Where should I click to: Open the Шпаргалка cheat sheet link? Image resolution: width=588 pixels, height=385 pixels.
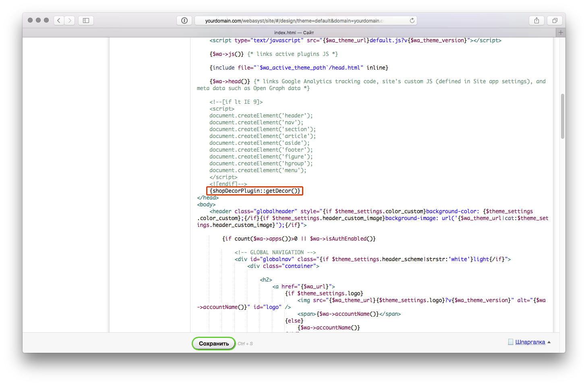pyautogui.click(x=530, y=342)
